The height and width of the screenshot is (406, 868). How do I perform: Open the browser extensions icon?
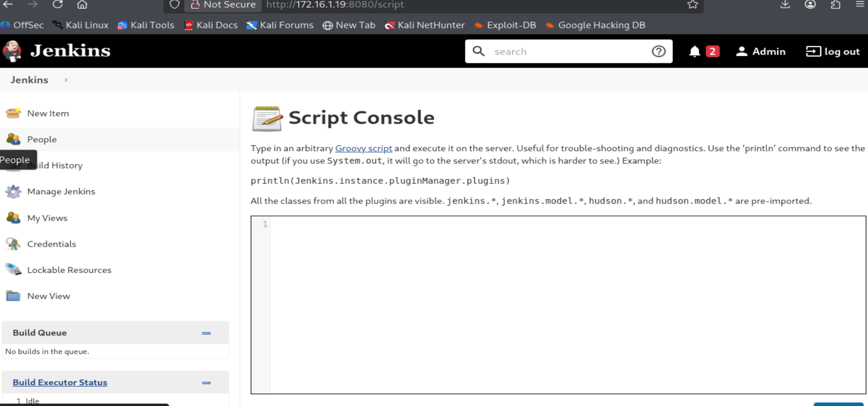coord(836,4)
